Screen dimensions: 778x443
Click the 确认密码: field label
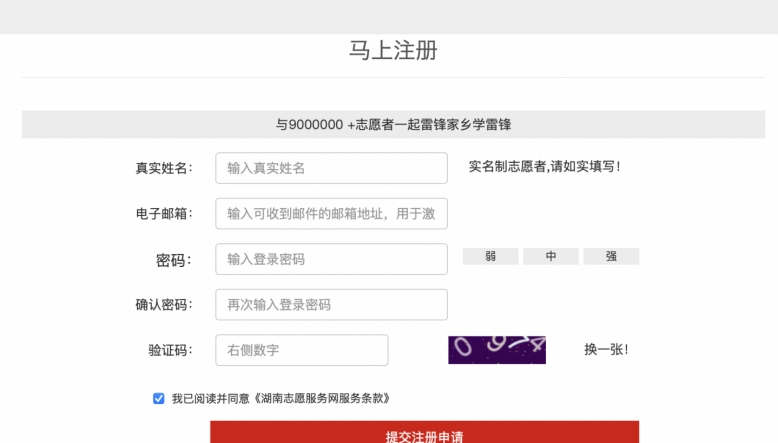163,305
